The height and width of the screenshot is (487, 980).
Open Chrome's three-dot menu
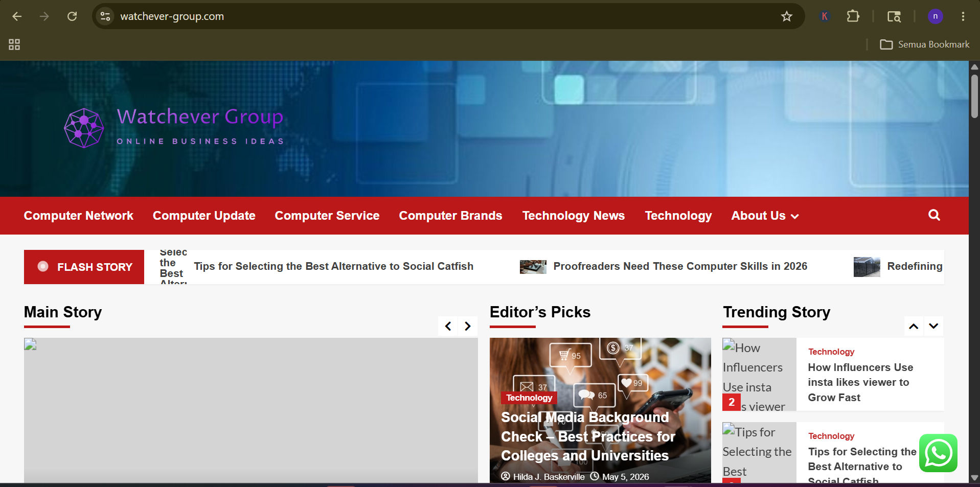963,16
